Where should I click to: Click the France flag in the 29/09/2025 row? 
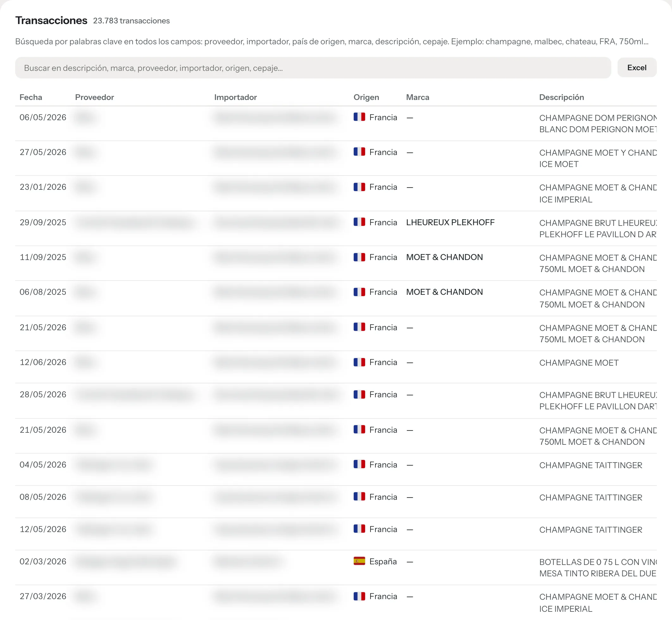pyautogui.click(x=359, y=222)
